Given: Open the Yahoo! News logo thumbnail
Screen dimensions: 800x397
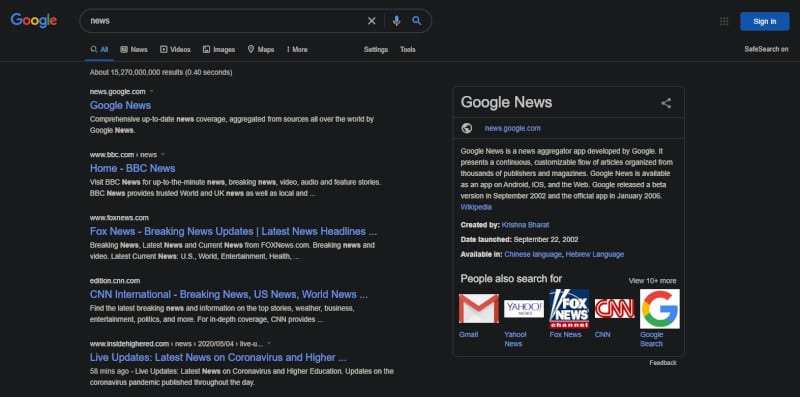Looking at the screenshot, I should pos(524,309).
